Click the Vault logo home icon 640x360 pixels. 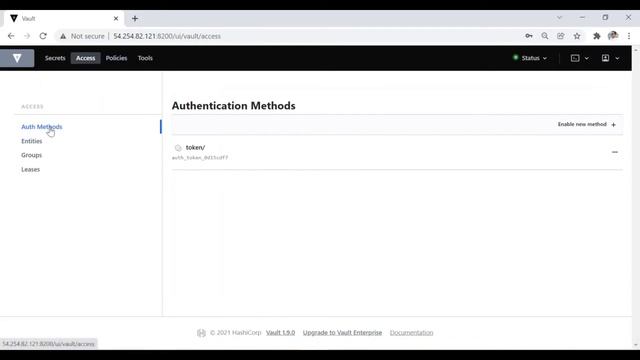tap(17, 58)
